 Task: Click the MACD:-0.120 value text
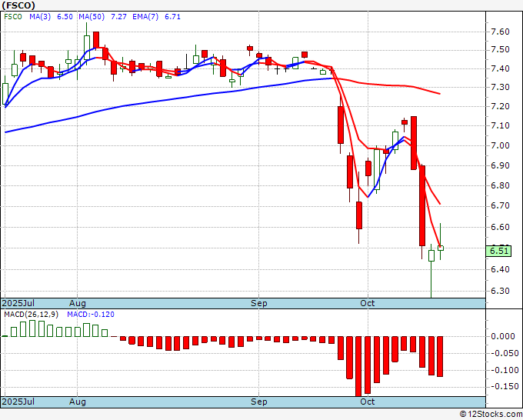91,315
